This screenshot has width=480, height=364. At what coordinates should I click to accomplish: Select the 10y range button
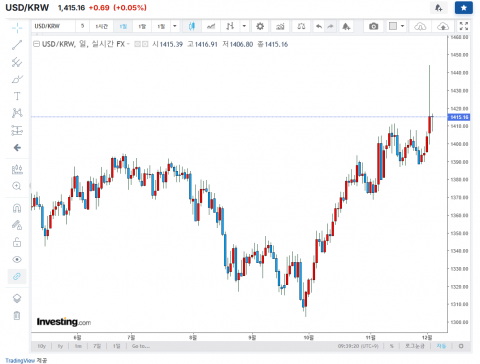pyautogui.click(x=42, y=346)
